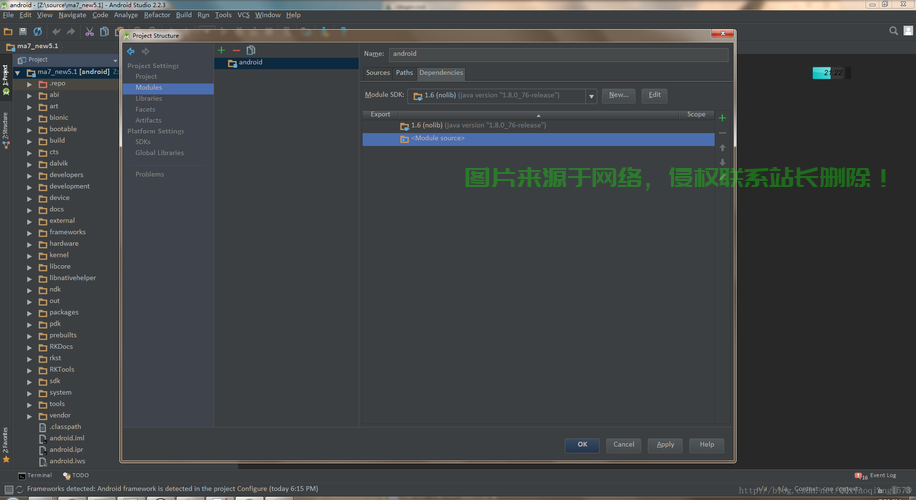The width and height of the screenshot is (916, 500).
Task: Open the Module SDK dropdown
Action: point(591,96)
